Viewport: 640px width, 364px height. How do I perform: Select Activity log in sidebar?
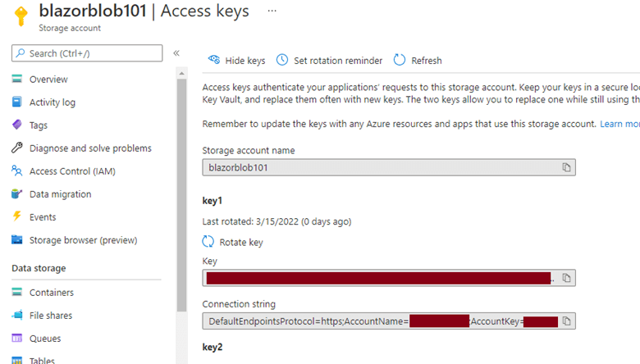pos(52,102)
